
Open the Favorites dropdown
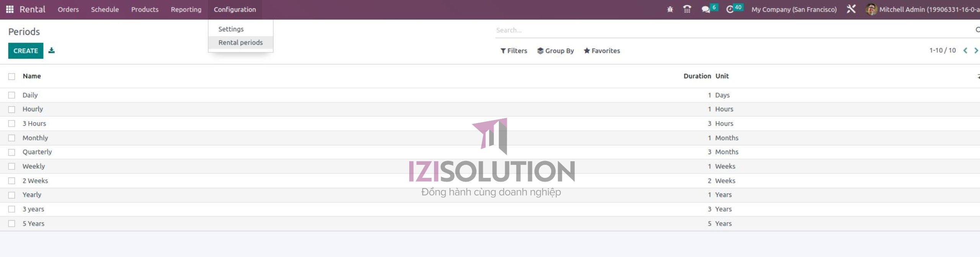click(x=602, y=51)
